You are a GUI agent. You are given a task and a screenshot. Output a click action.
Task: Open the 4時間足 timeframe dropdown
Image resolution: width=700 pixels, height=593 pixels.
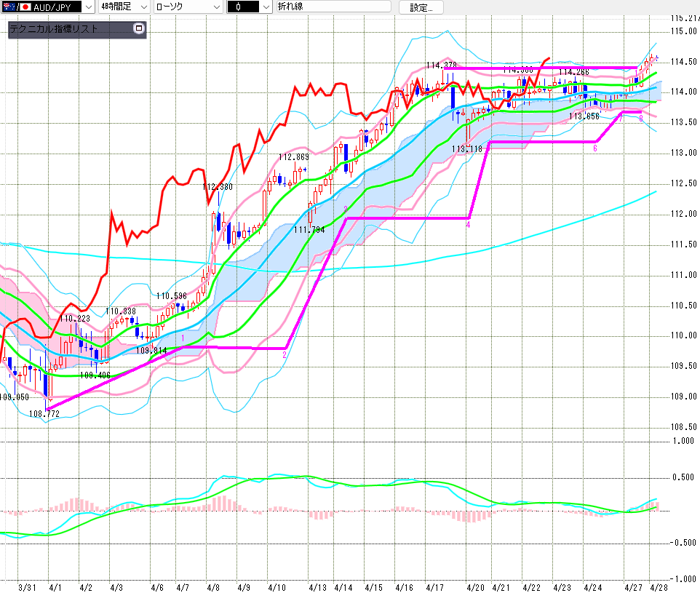coord(142,7)
